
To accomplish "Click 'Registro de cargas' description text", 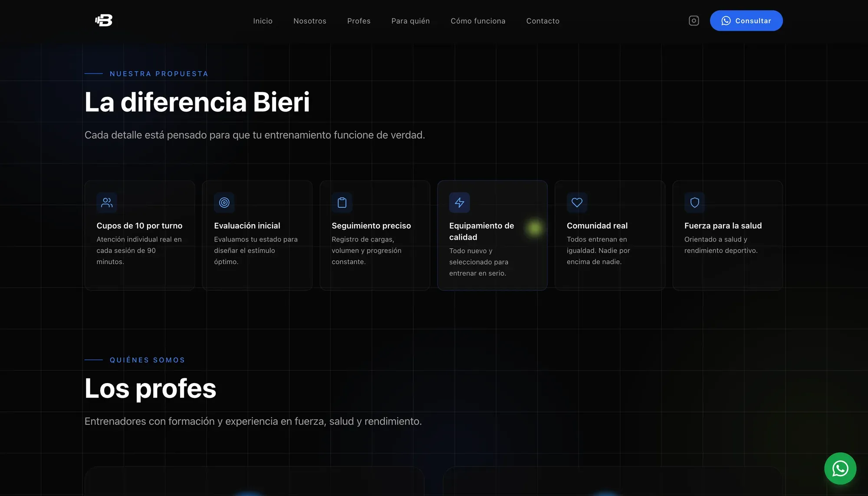I will click(x=366, y=251).
